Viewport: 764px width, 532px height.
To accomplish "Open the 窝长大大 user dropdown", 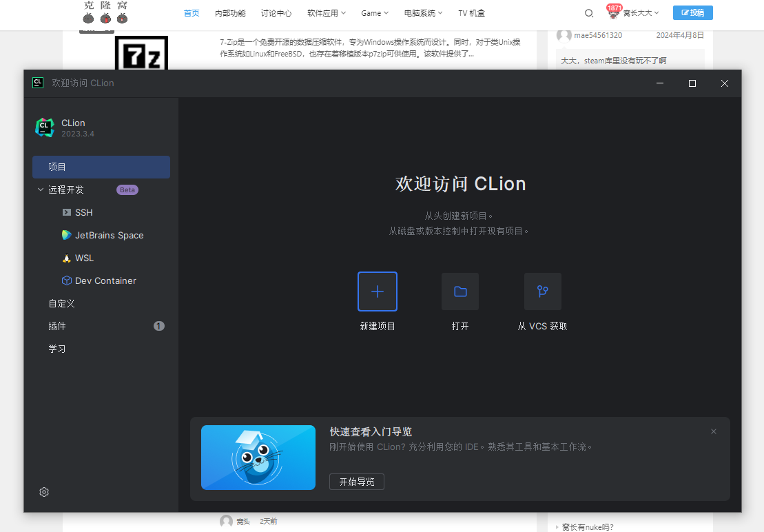I will [641, 13].
